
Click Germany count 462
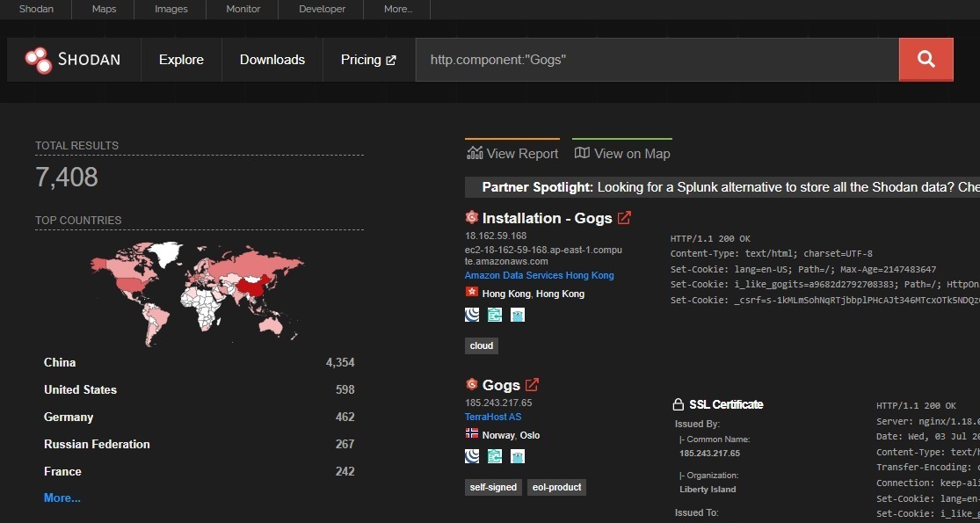pyautogui.click(x=345, y=417)
